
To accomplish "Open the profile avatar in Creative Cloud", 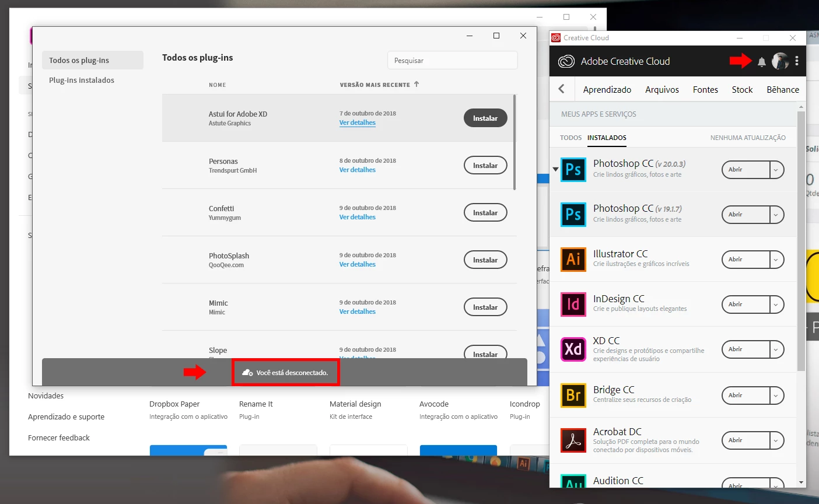I will [x=780, y=61].
